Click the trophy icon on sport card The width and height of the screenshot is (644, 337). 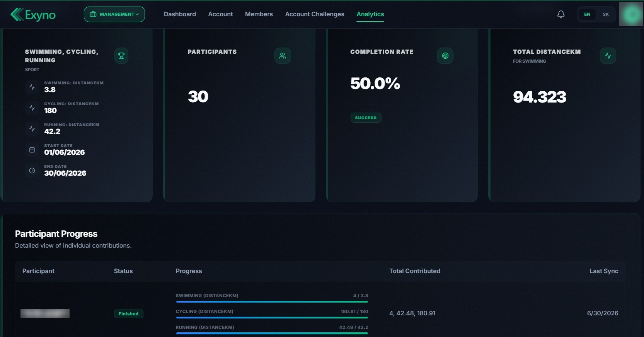[x=121, y=56]
